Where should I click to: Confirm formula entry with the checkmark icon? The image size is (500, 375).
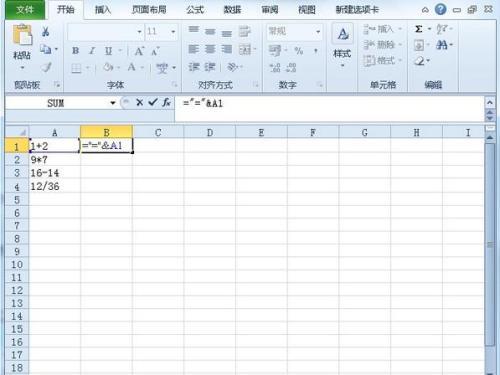pyautogui.click(x=153, y=102)
